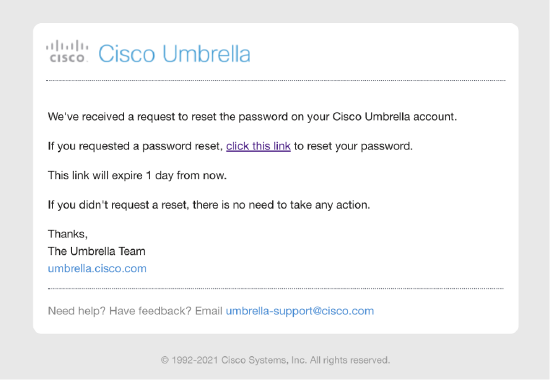
Task: Click the 'Thanks,' sign-off text
Action: [x=68, y=234]
